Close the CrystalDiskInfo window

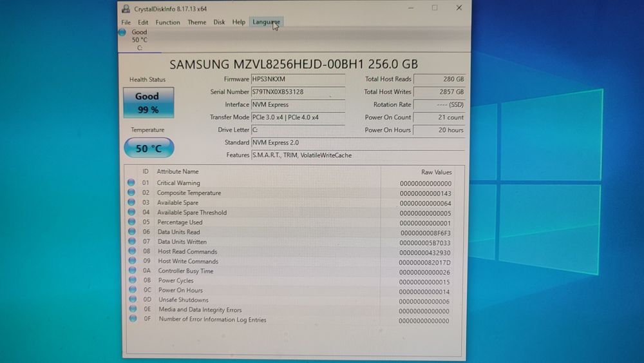tap(459, 8)
